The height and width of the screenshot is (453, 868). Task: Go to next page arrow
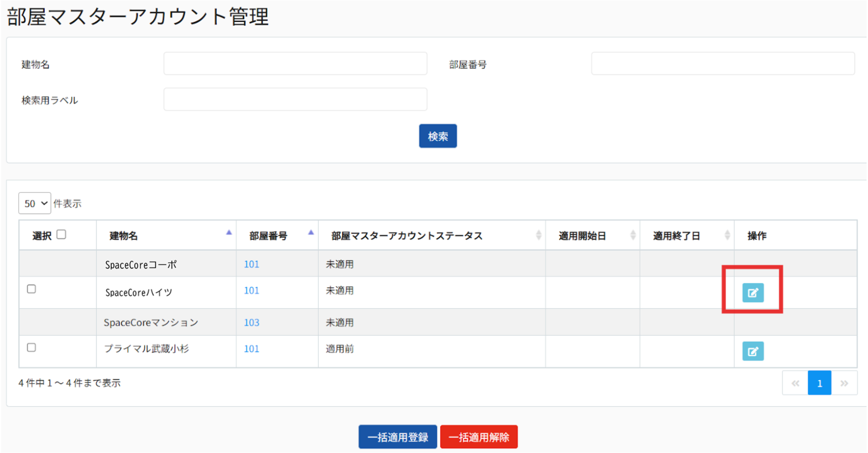click(844, 383)
